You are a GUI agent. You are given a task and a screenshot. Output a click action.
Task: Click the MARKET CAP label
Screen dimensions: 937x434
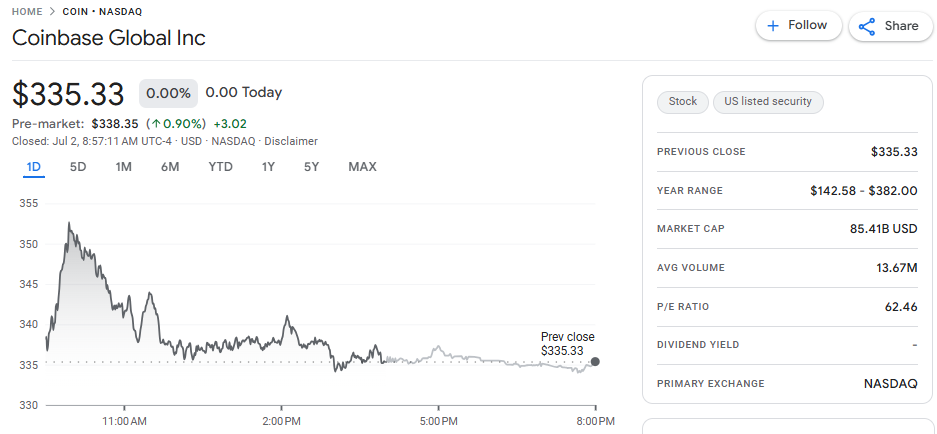[690, 229]
